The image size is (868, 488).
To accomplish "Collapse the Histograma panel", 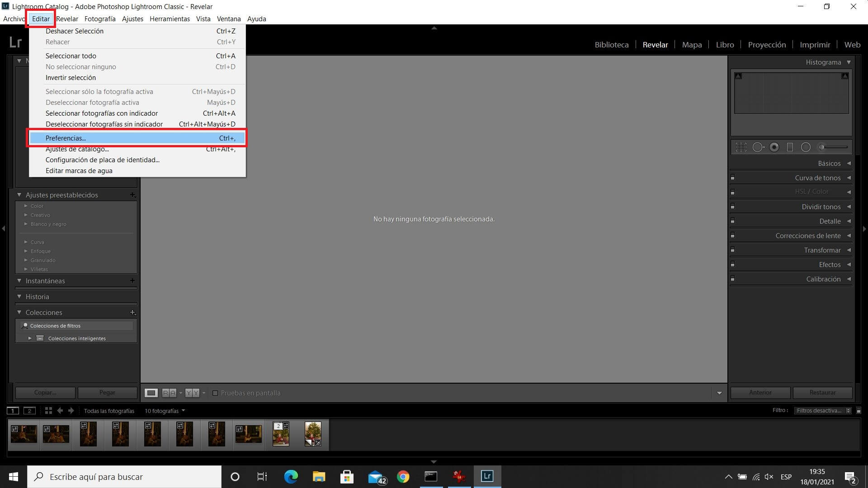I will [x=849, y=62].
